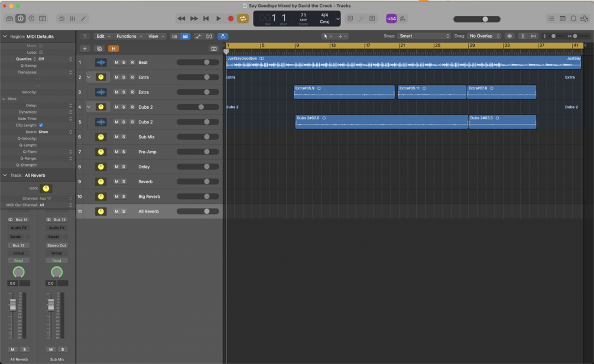Open Smart Controls dial icon
This screenshot has height=364, width=594.
(x=61, y=18)
